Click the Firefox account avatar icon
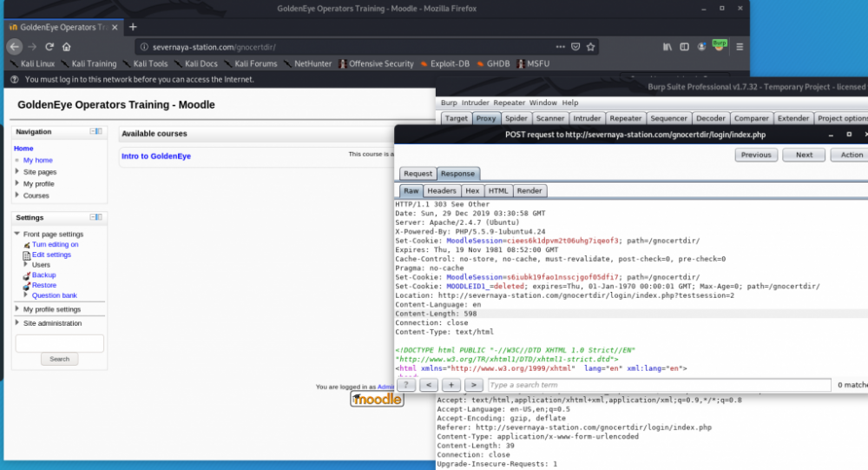This screenshot has height=470, width=868. tap(701, 47)
